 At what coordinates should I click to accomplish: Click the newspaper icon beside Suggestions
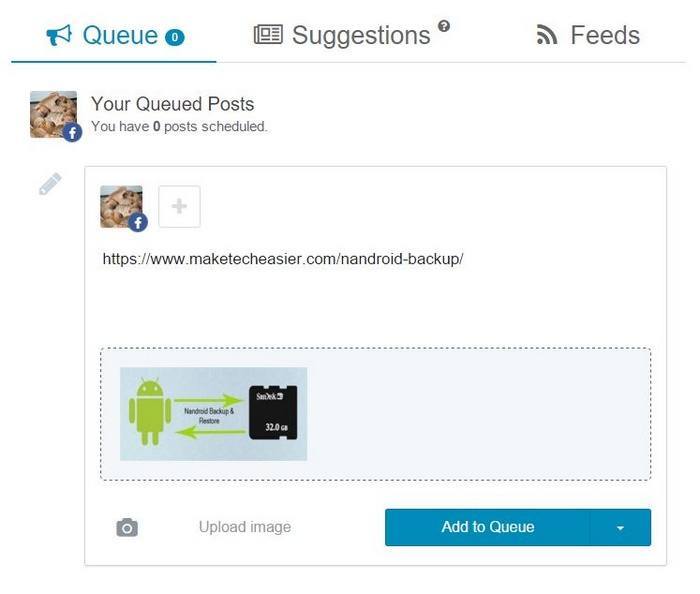coord(268,36)
